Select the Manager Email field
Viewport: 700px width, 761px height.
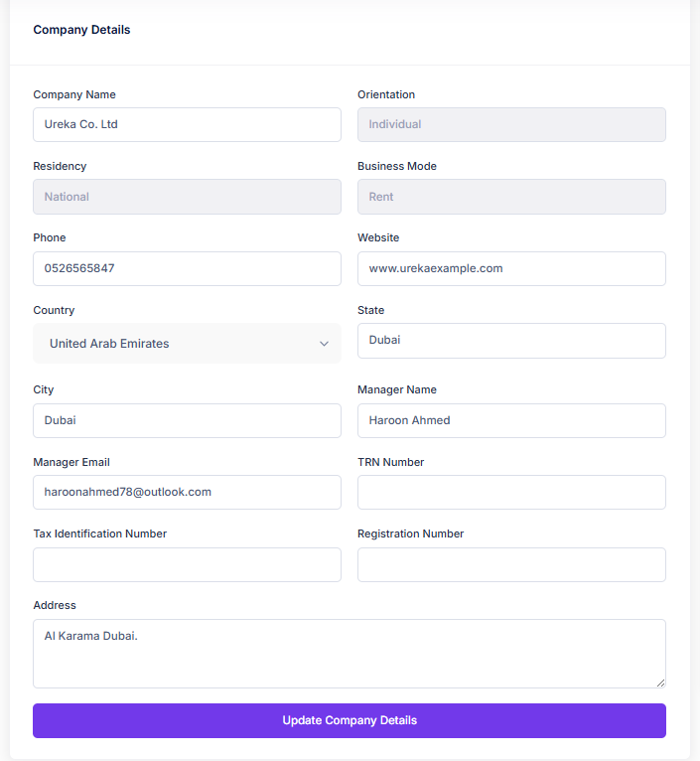pos(187,493)
